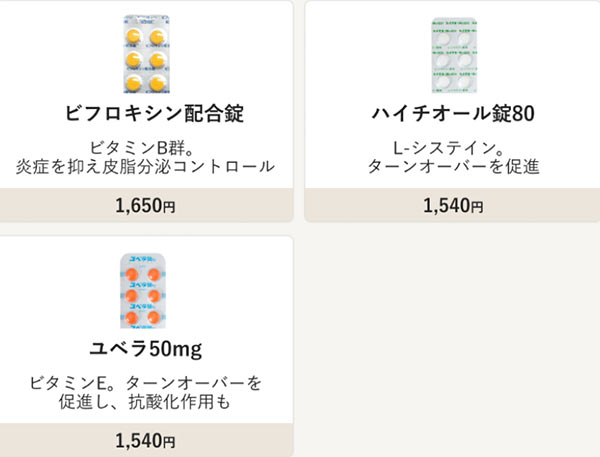Click the top yellow pill in ビフロキシン blister
The image size is (600, 457).
pos(134,37)
